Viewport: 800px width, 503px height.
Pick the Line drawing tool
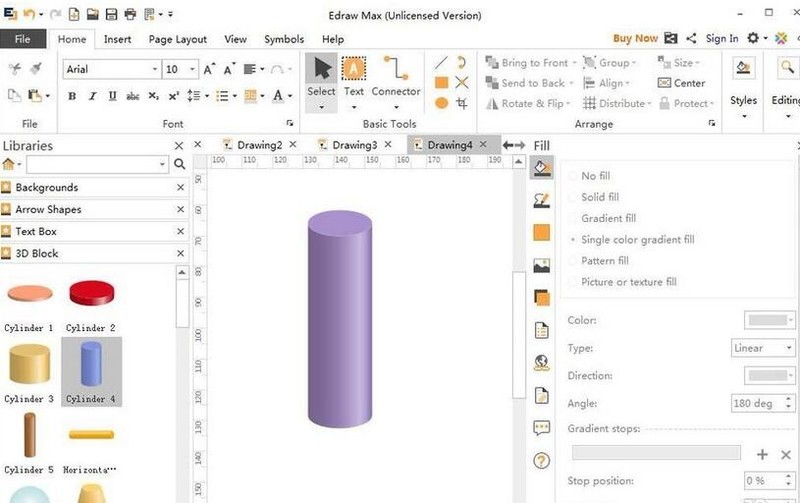pyautogui.click(x=441, y=63)
